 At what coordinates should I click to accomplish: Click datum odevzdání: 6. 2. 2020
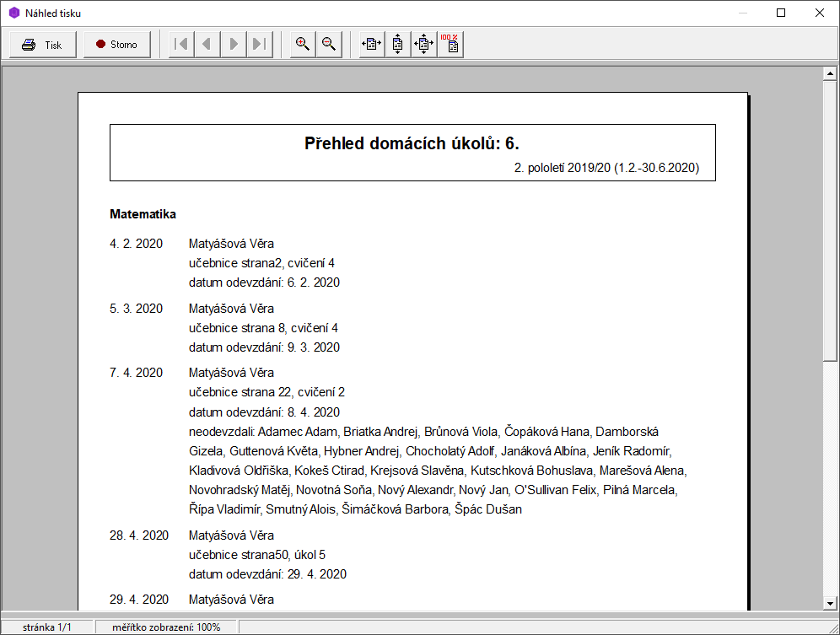coord(265,283)
